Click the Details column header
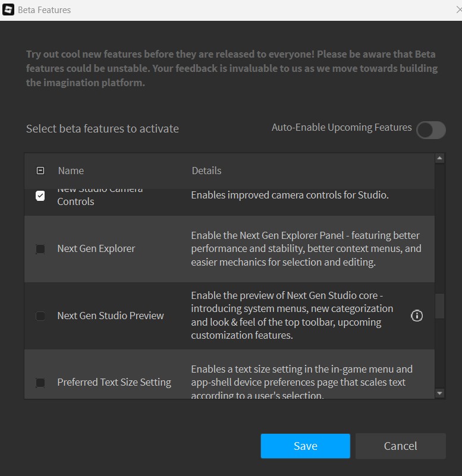Screen dimensions: 462x476 pyautogui.click(x=206, y=171)
